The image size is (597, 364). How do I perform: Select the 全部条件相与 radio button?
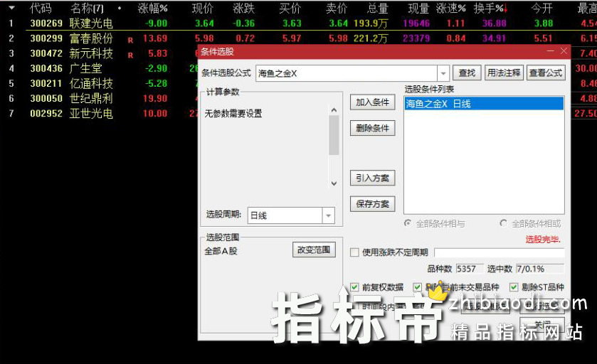408,223
